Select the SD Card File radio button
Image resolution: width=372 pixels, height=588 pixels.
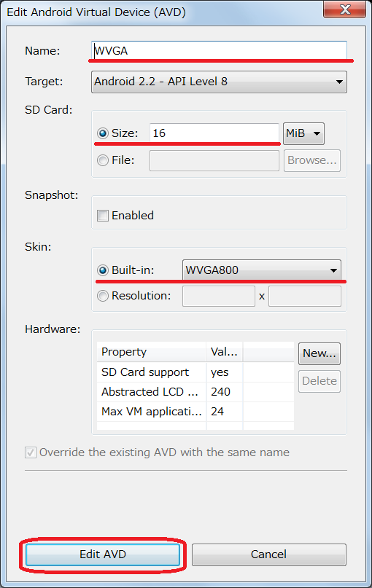coord(102,160)
